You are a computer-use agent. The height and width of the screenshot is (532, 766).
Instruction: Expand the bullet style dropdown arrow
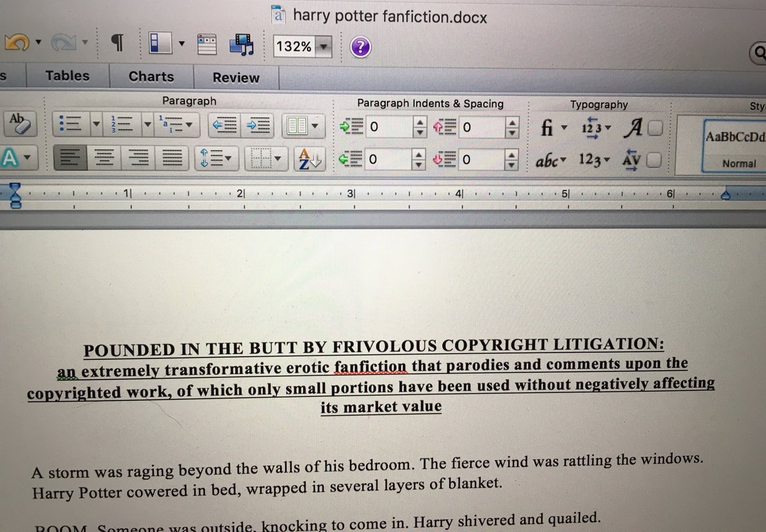96,124
